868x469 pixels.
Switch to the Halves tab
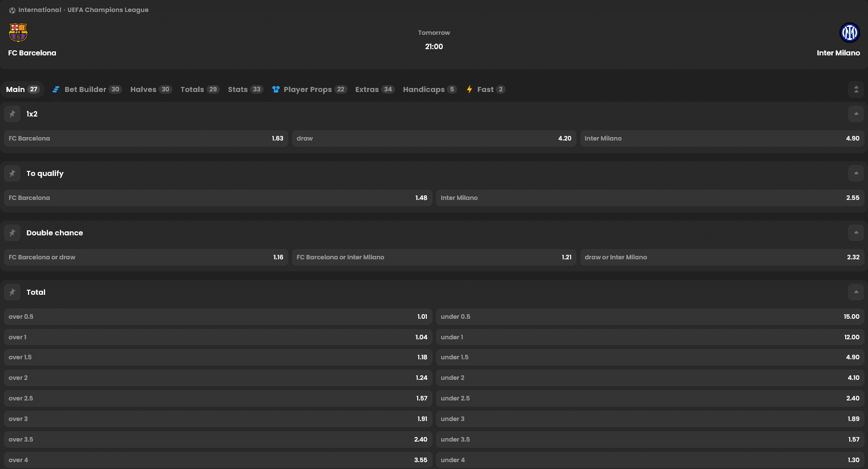click(151, 89)
